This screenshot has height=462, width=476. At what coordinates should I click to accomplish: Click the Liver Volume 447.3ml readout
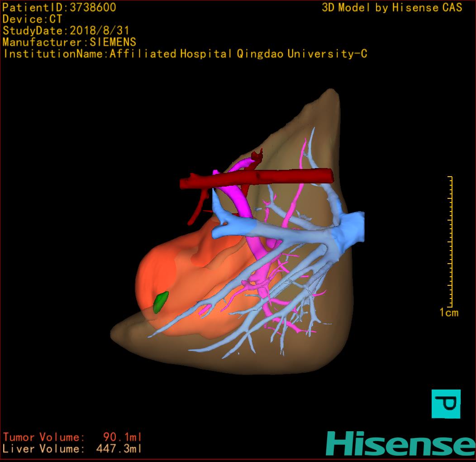[72, 449]
